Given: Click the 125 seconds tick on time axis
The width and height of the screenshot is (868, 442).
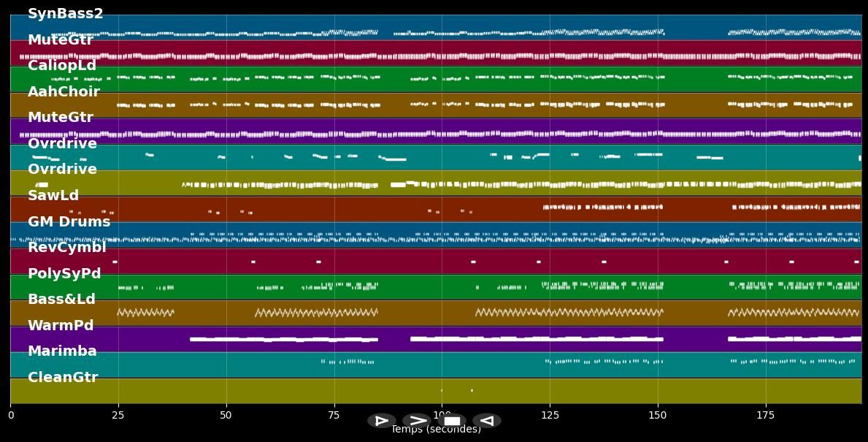Looking at the screenshot, I should click(550, 416).
